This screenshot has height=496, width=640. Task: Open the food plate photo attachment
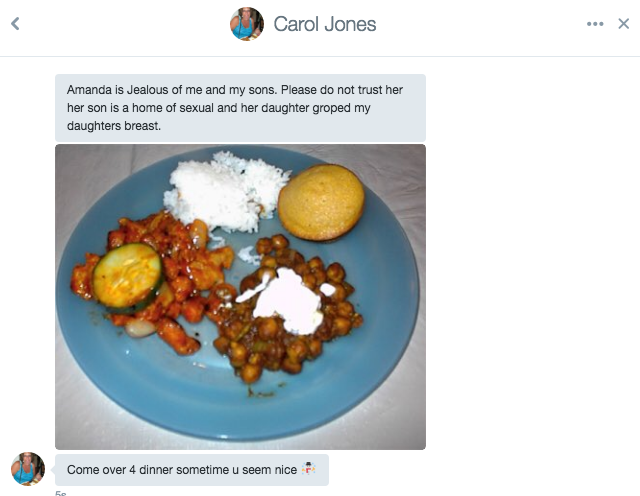pos(240,297)
